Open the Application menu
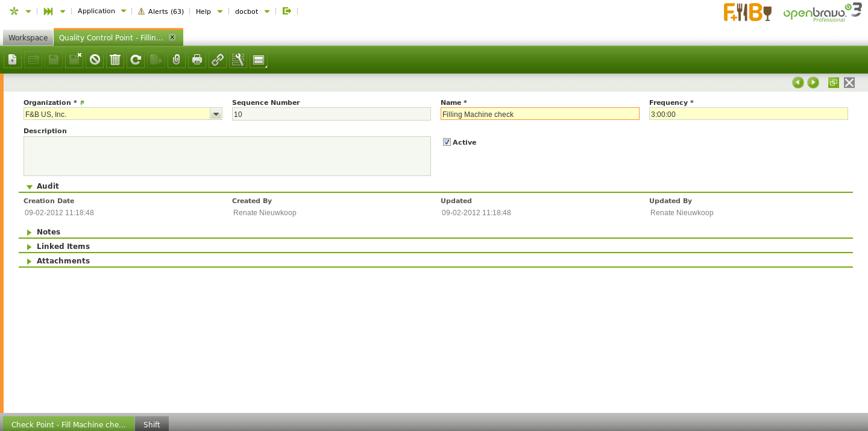This screenshot has height=431, width=868. pos(101,11)
